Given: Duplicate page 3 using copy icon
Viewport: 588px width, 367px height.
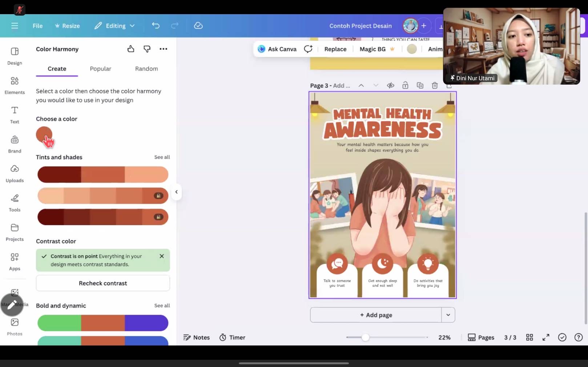Looking at the screenshot, I should [x=420, y=85].
